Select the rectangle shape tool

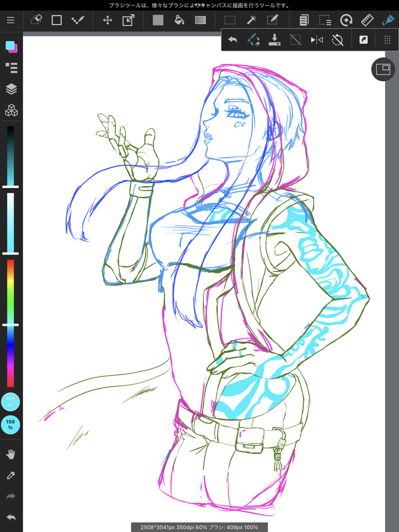pyautogui.click(x=57, y=20)
